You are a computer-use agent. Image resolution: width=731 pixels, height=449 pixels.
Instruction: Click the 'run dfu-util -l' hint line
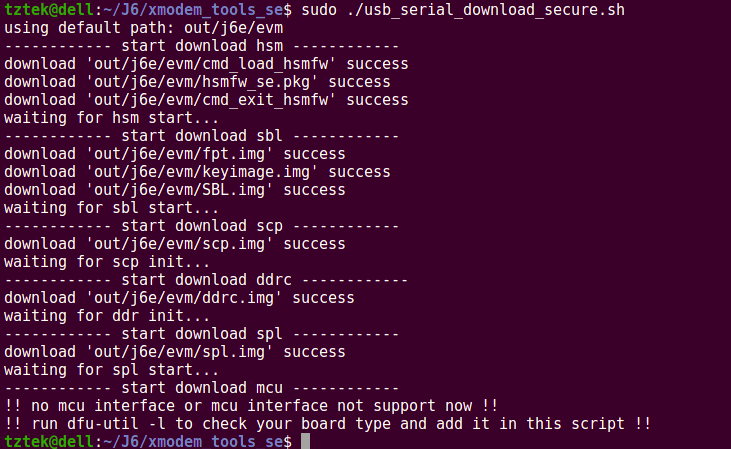tap(327, 424)
